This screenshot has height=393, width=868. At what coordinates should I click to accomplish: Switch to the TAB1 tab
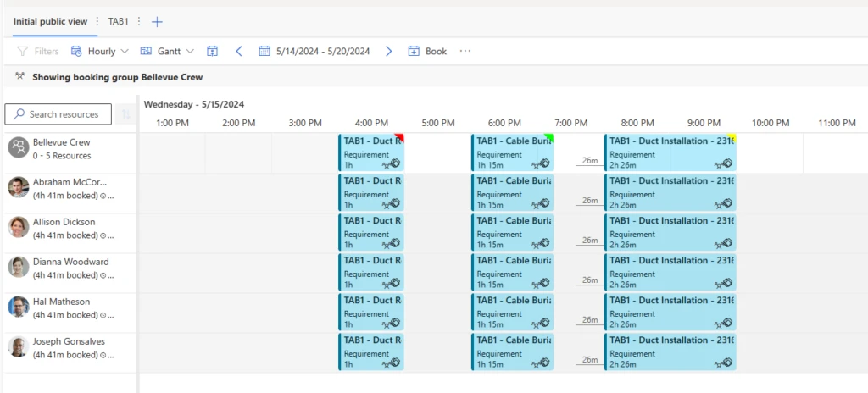[119, 21]
